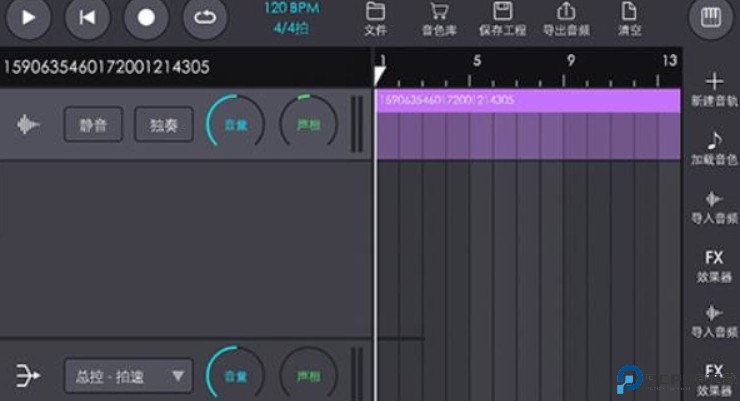Expand the 总控 - 拍速 dropdown
This screenshot has width=740, height=401.
tap(128, 376)
